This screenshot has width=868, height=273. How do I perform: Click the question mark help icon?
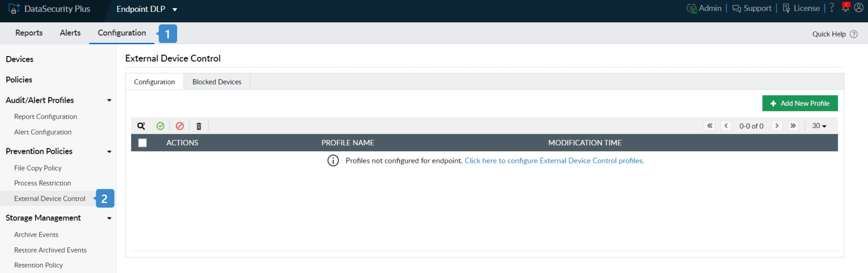point(832,8)
